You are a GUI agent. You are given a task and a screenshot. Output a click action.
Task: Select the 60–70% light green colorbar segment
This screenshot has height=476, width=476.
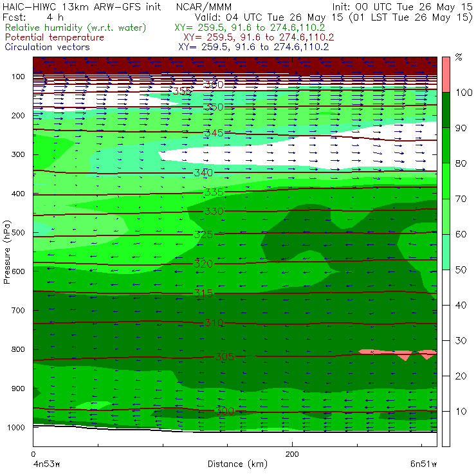446,216
